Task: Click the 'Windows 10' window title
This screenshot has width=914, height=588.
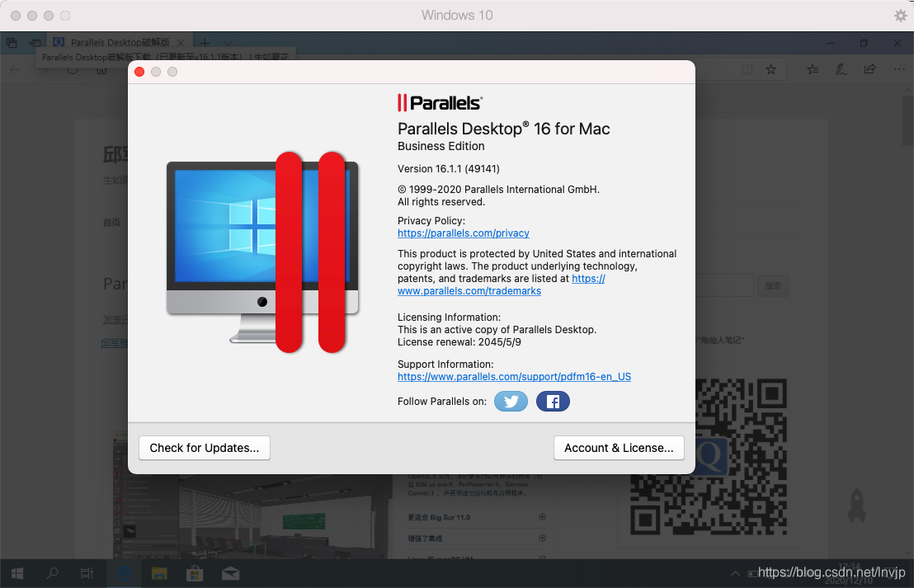Action: [457, 15]
